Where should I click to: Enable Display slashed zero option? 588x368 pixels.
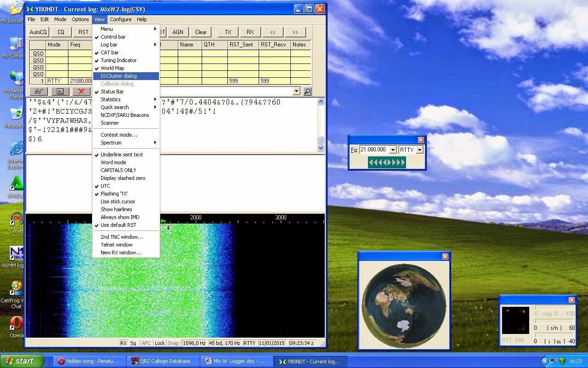[123, 178]
